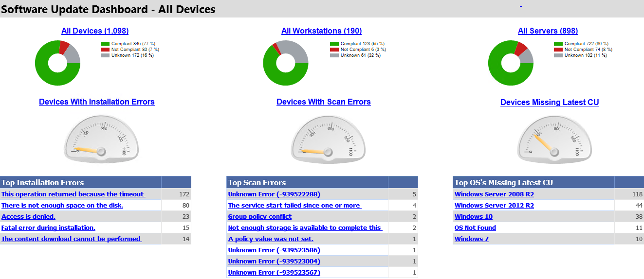This screenshot has height=279, width=644.
Task: Open 'Group policy conflict' scan error
Action: [260, 217]
